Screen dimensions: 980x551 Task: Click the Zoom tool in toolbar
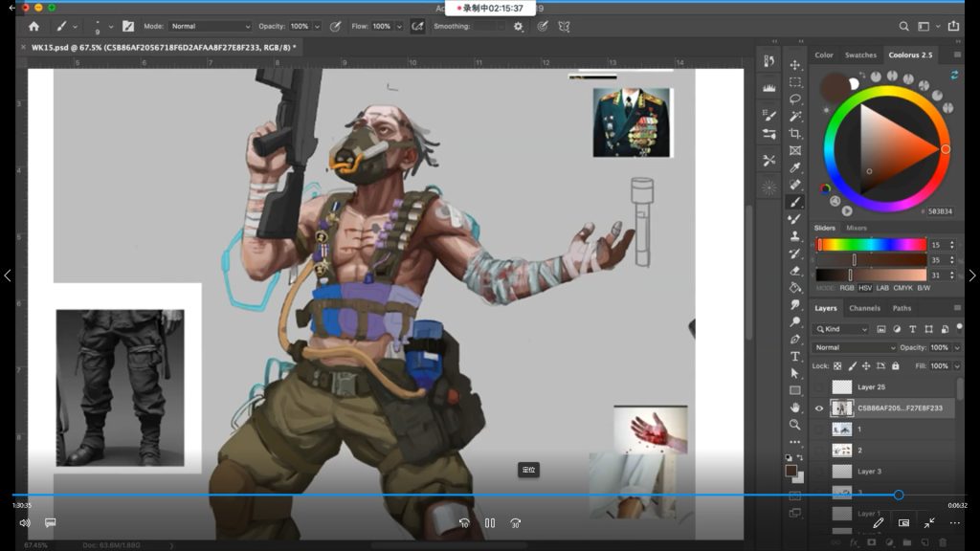795,425
